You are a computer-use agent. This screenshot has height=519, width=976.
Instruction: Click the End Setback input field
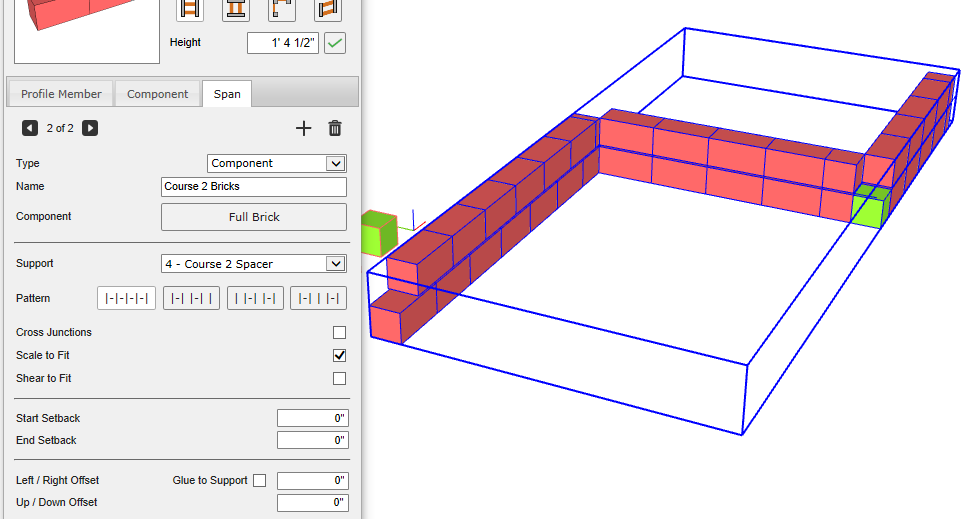point(312,440)
